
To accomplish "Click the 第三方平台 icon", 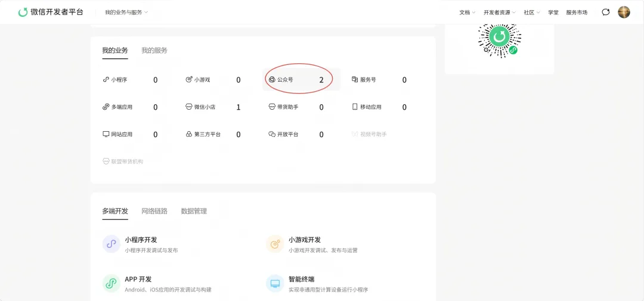I will click(189, 134).
